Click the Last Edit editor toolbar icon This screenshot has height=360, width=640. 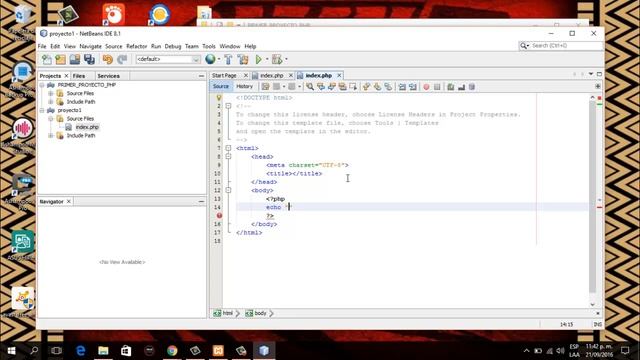[265, 87]
